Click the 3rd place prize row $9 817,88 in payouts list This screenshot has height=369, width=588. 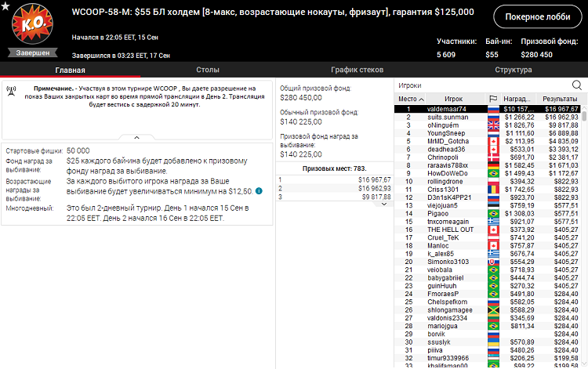point(335,197)
